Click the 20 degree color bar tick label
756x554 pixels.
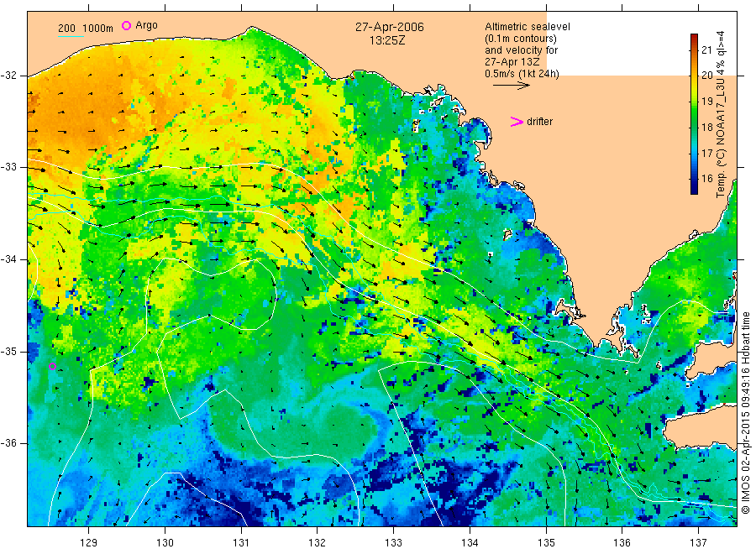click(x=706, y=76)
